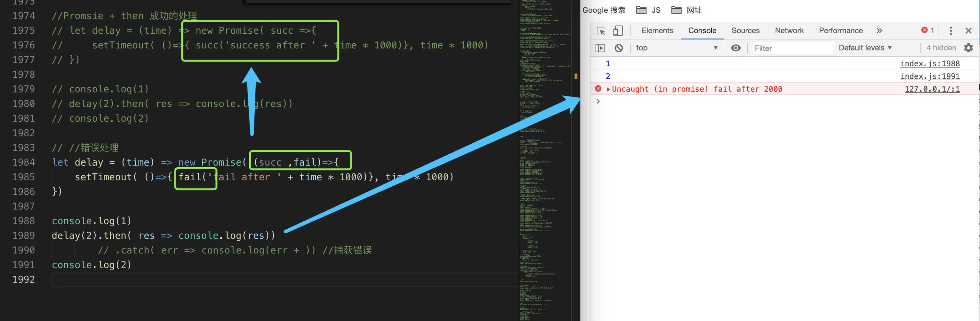Click the console Filter input field
980x321 pixels.
pyautogui.click(x=793, y=48)
